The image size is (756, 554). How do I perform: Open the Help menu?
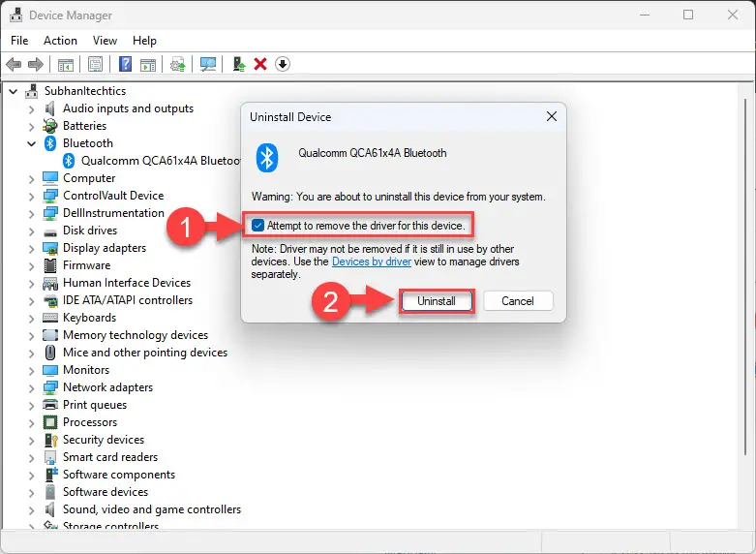coord(144,41)
